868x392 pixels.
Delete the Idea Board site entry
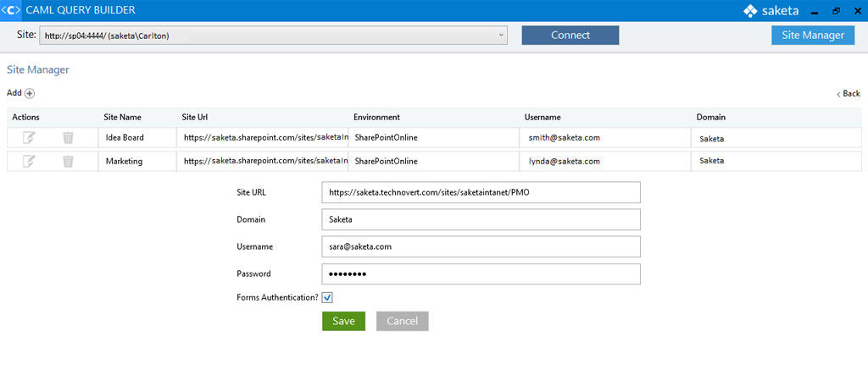pos(68,138)
